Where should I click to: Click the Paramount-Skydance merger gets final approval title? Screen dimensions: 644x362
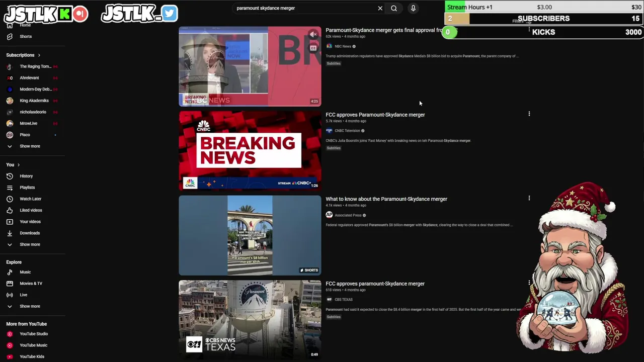tap(384, 30)
